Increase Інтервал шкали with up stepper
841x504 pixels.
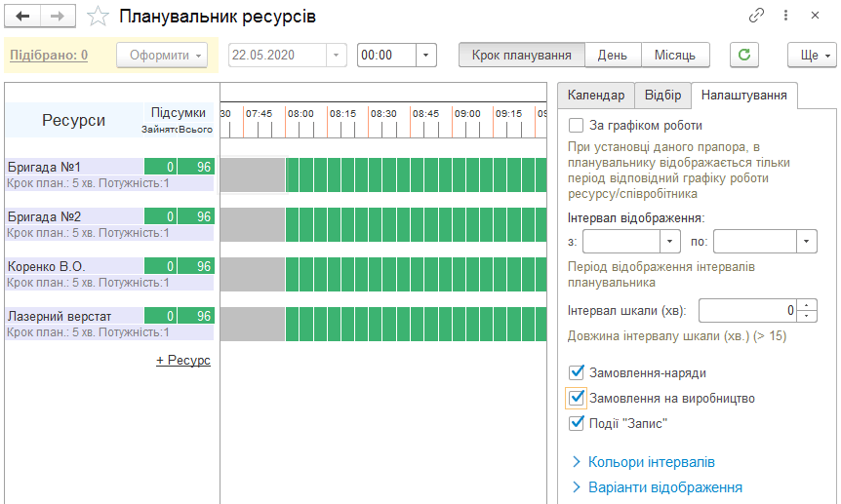(x=807, y=305)
